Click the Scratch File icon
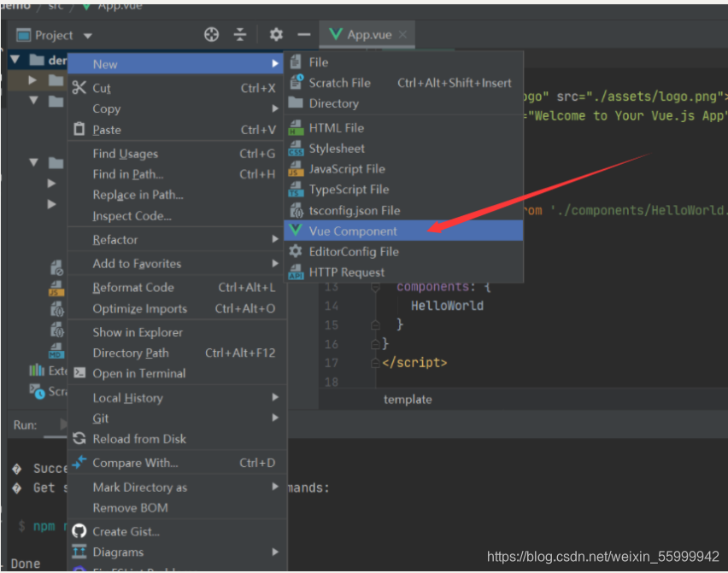Screen dimensions: 728x573 [x=296, y=82]
